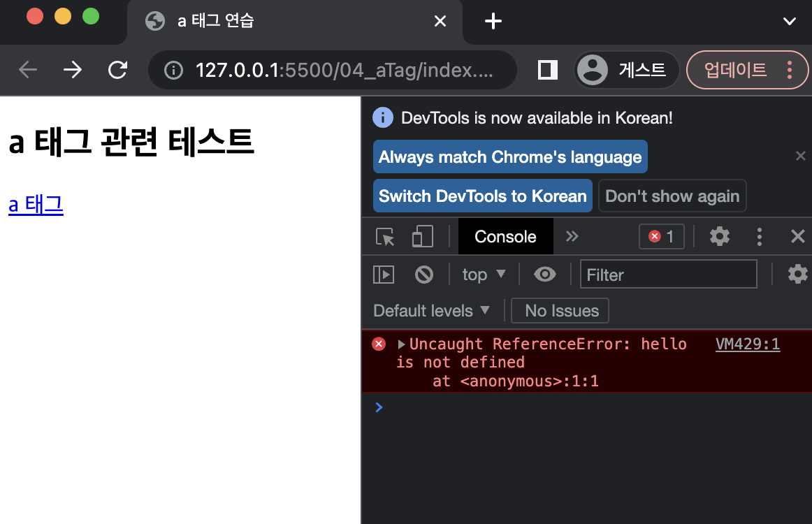The width and height of the screenshot is (812, 524).
Task: Expand the tab search chevron
Action: pos(789,21)
